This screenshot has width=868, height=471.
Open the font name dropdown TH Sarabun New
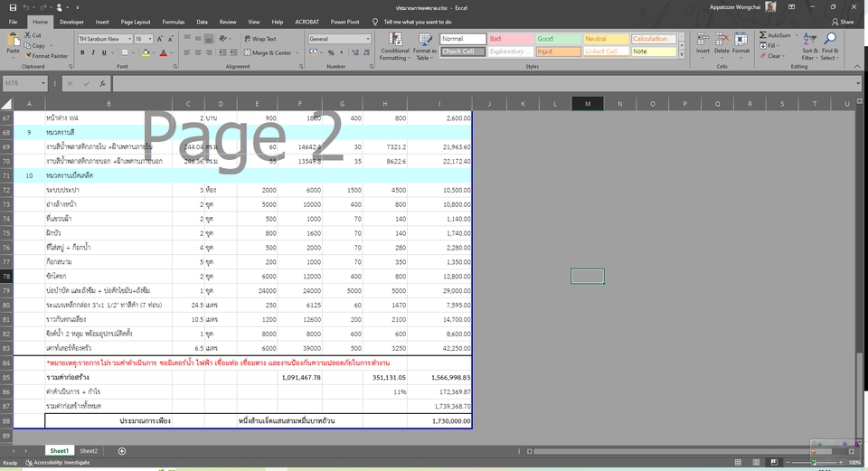(x=129, y=39)
